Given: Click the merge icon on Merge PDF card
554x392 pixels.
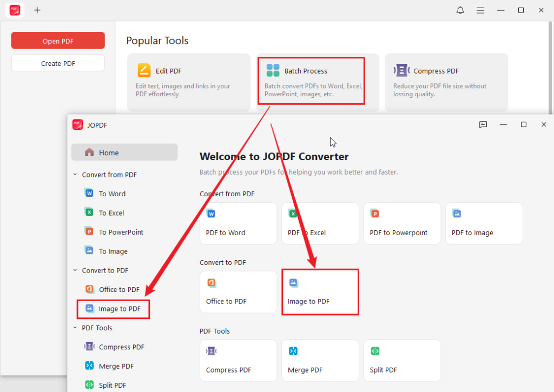Looking at the screenshot, I should (x=293, y=351).
